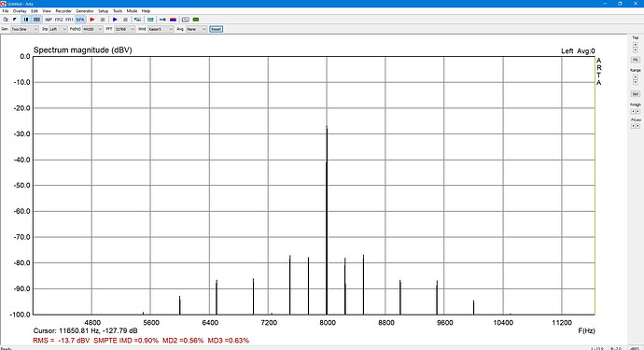Open the Edit menu
Viewport: 644px width, 350px height.
(35, 11)
